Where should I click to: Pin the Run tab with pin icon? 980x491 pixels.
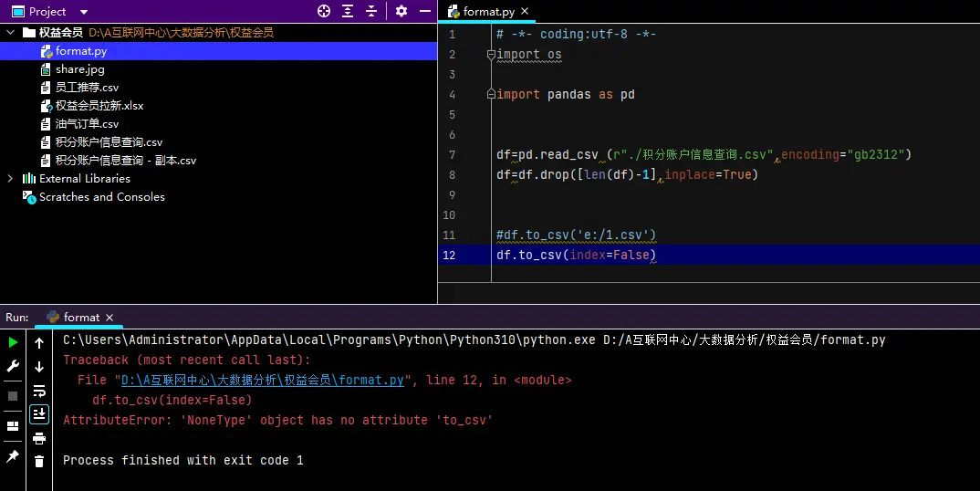coord(13,456)
